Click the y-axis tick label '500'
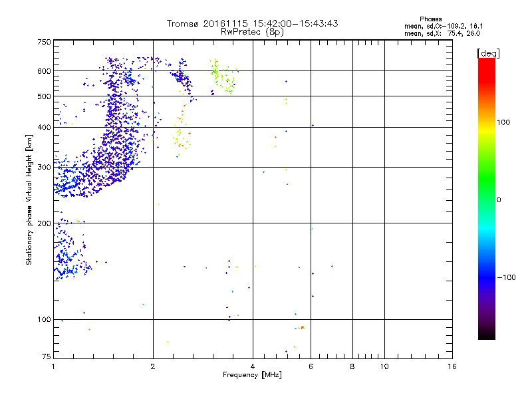The width and height of the screenshot is (532, 399). (44, 96)
